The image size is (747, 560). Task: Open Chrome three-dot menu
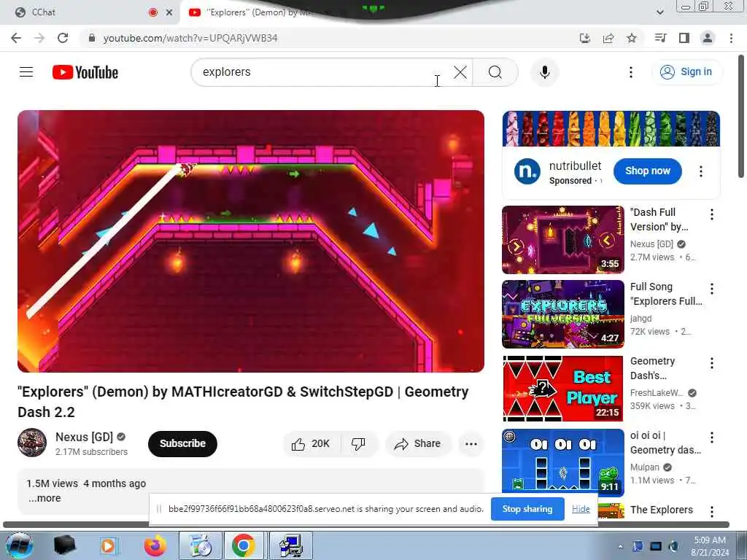[731, 38]
